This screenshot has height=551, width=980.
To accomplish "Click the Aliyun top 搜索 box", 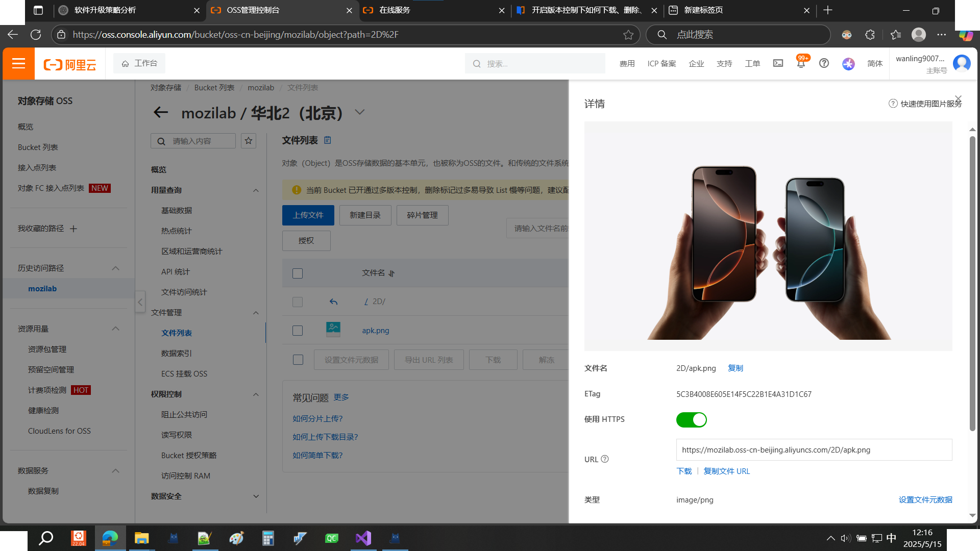I will coord(535,63).
